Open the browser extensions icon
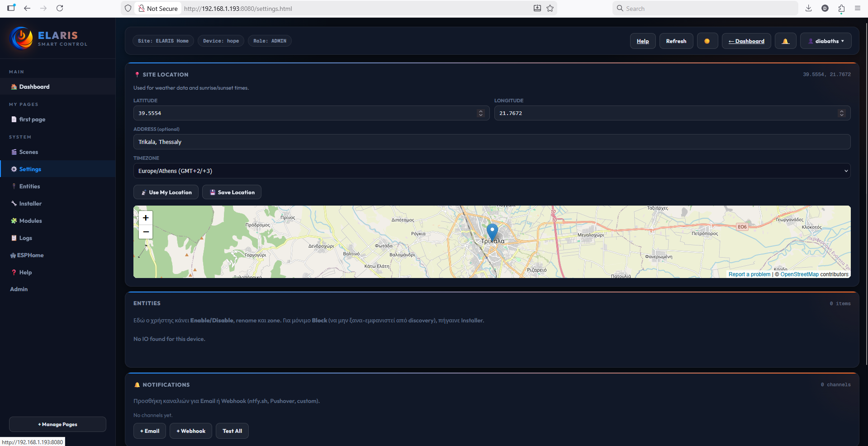This screenshot has height=446, width=868. 841,8
